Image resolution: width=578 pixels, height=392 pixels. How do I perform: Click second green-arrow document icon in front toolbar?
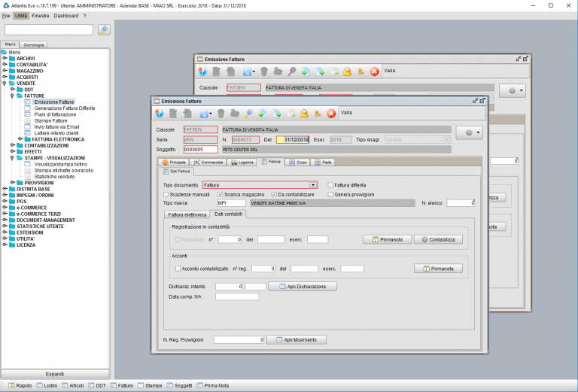point(277,114)
